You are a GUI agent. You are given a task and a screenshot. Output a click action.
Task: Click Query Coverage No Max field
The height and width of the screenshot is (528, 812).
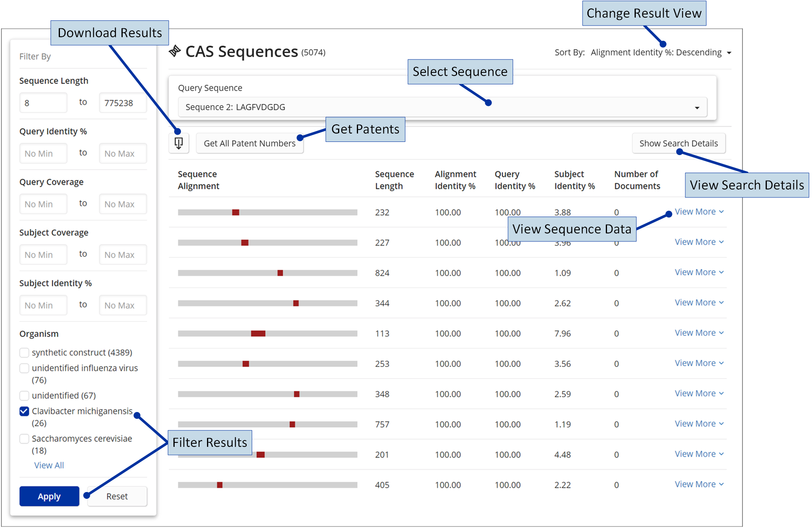[x=123, y=204]
